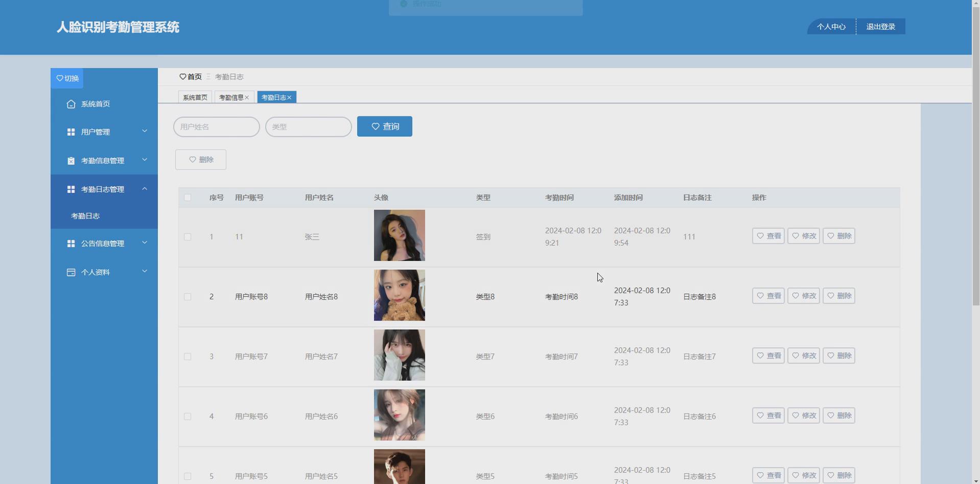Image resolution: width=980 pixels, height=484 pixels.
Task: Check the row checkbox for 用户账号8
Action: 188,297
